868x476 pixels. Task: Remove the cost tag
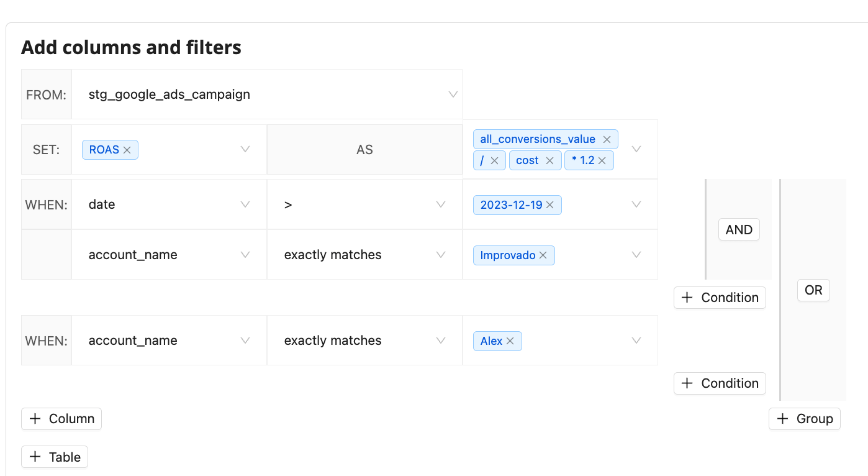point(549,160)
